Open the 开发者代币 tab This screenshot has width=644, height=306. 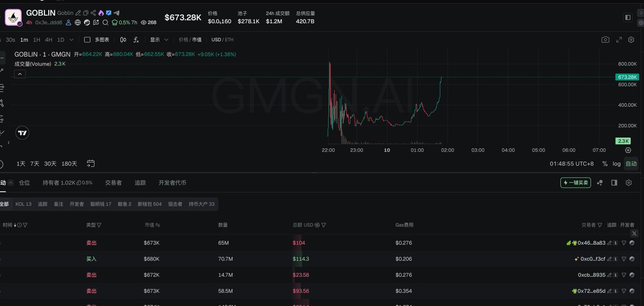tap(172, 183)
